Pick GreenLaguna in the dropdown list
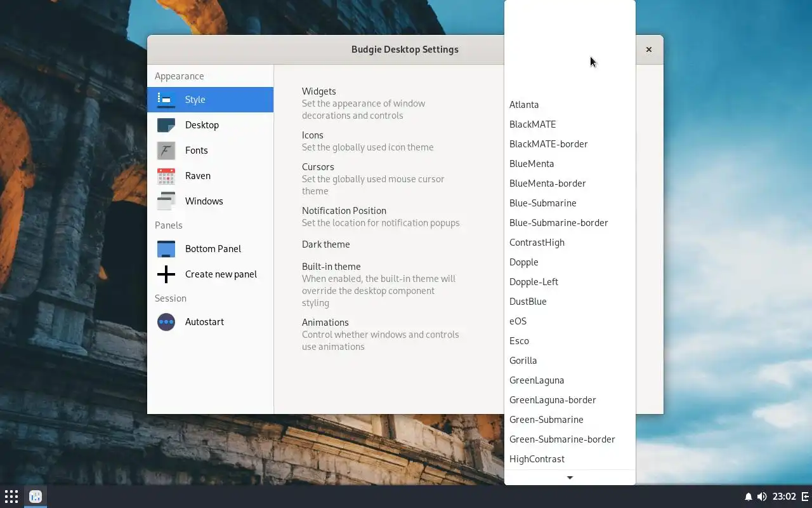The image size is (812, 508). pos(570,380)
